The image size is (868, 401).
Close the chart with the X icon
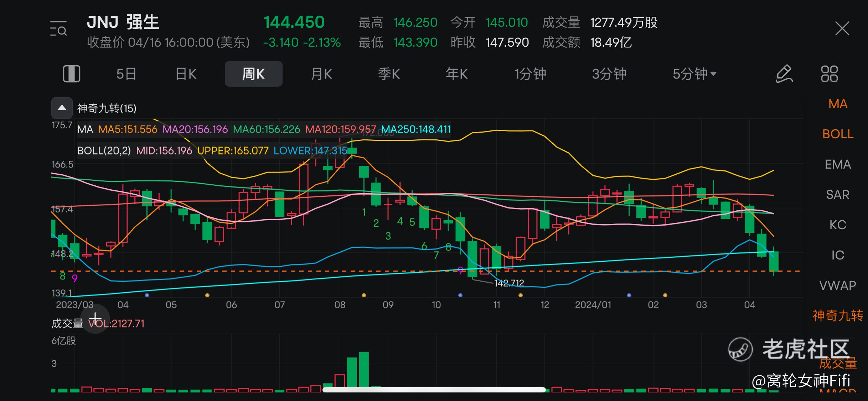pos(842,29)
